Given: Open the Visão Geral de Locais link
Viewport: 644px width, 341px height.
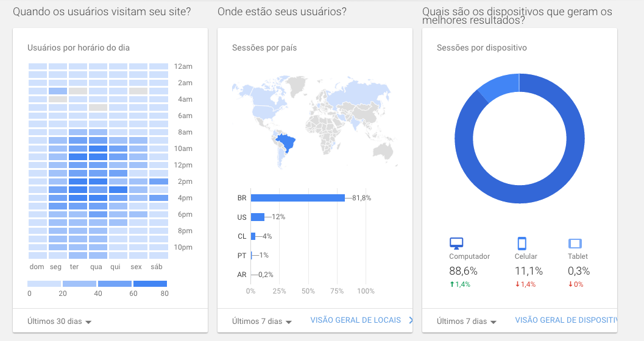Looking at the screenshot, I should (355, 320).
